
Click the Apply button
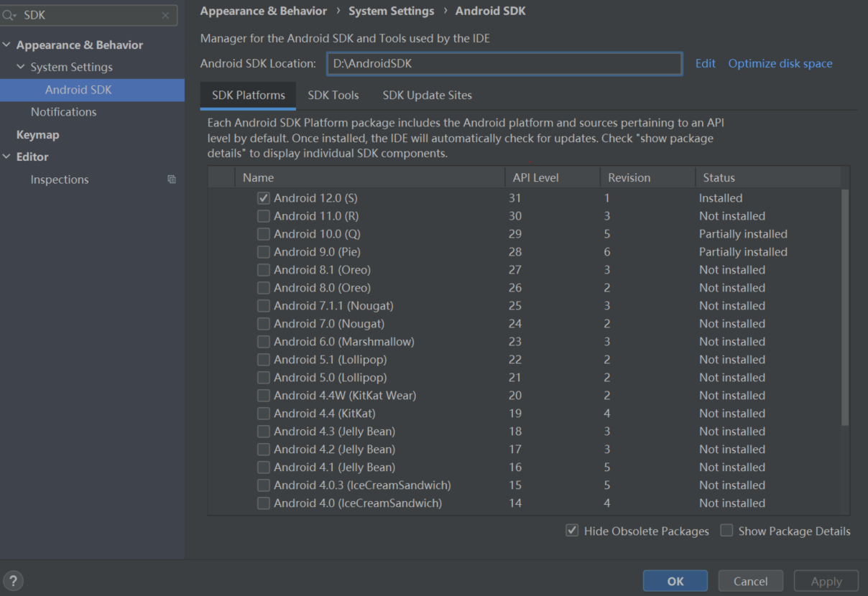(826, 581)
